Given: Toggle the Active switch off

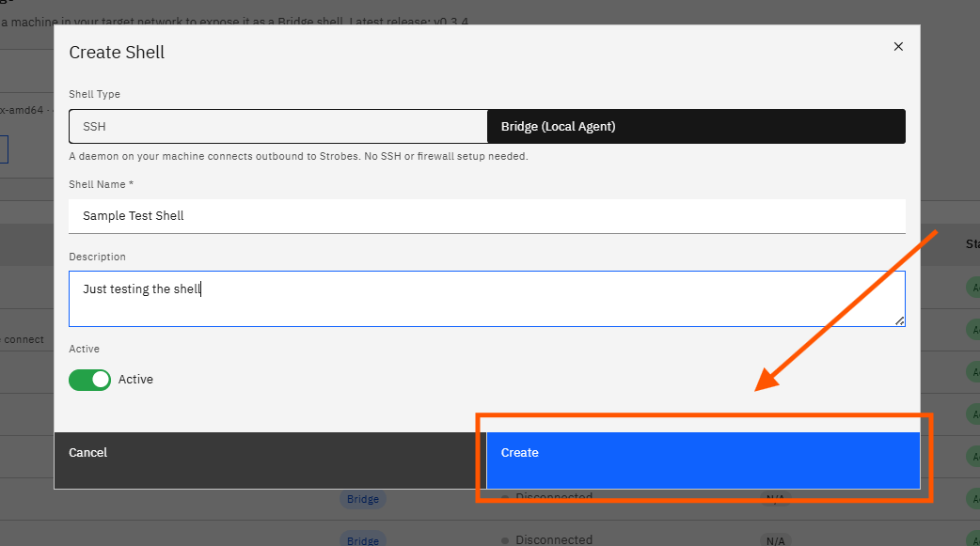Looking at the screenshot, I should pyautogui.click(x=90, y=380).
